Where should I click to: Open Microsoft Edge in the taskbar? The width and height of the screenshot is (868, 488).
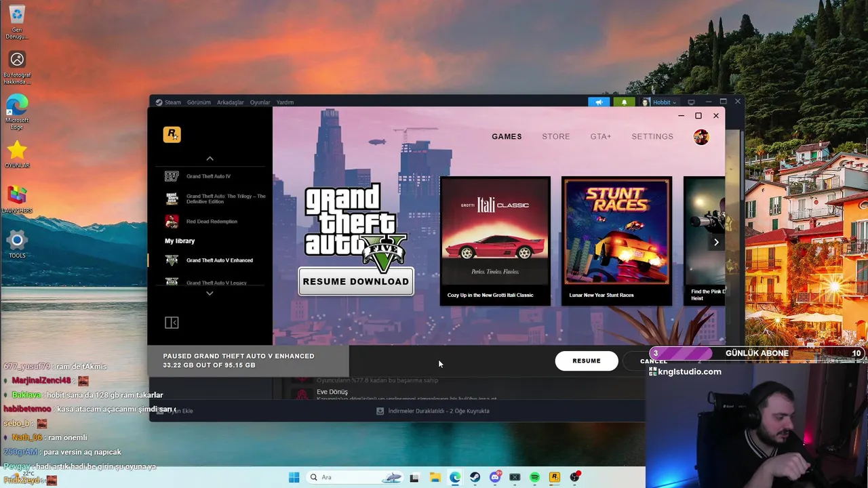(x=455, y=477)
